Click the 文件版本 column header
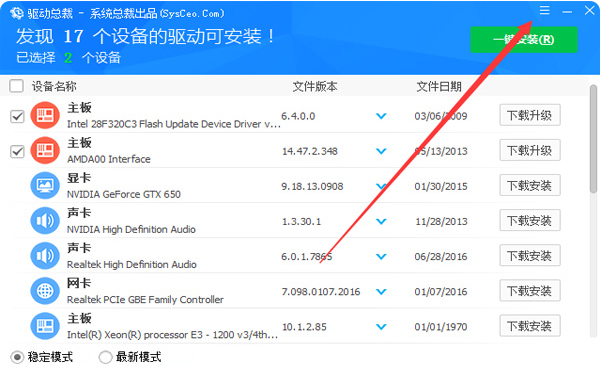 click(315, 86)
